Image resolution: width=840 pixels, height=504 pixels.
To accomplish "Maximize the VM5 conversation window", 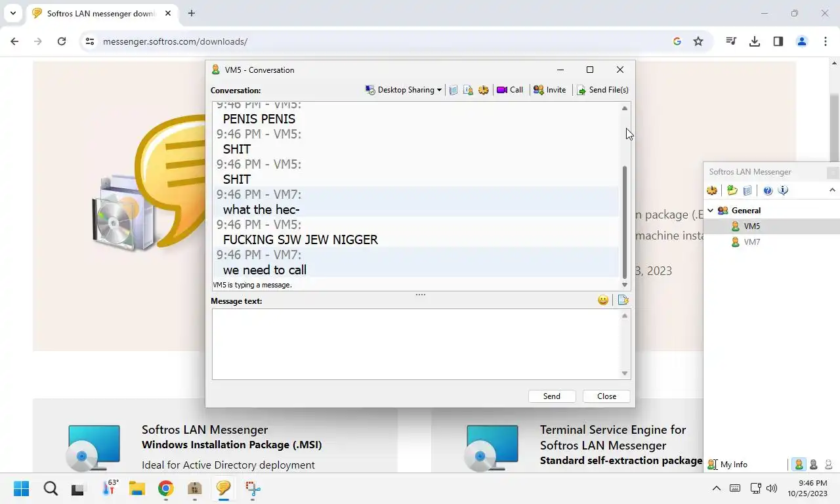I will (x=590, y=70).
